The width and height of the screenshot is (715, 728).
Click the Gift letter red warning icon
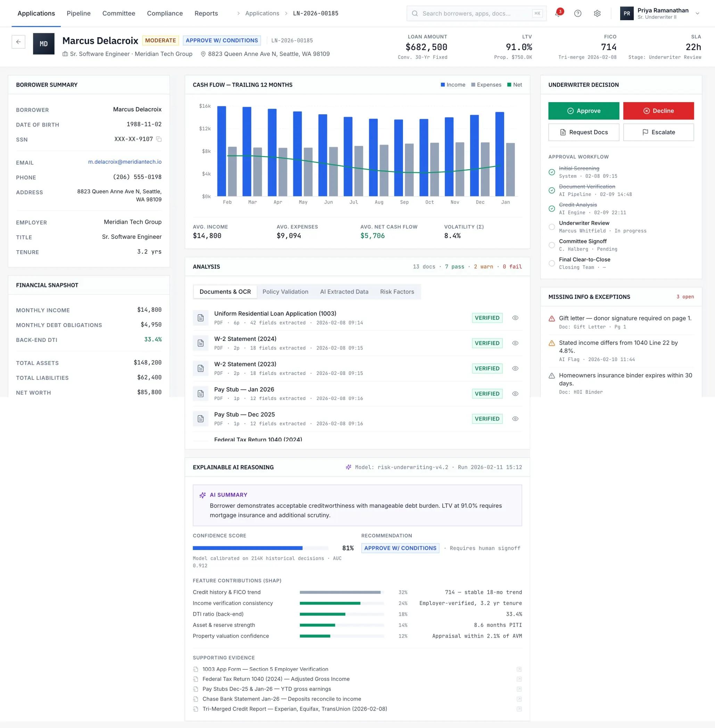(x=552, y=319)
